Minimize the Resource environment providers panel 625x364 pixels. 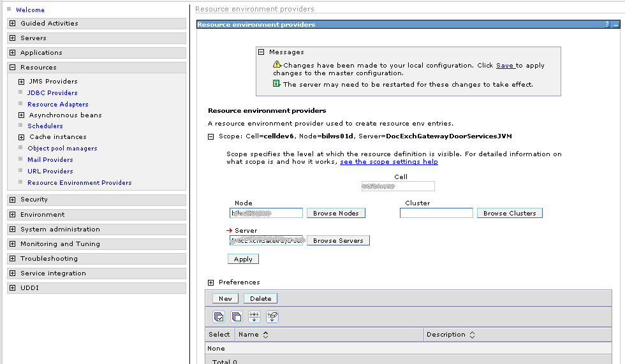point(615,25)
